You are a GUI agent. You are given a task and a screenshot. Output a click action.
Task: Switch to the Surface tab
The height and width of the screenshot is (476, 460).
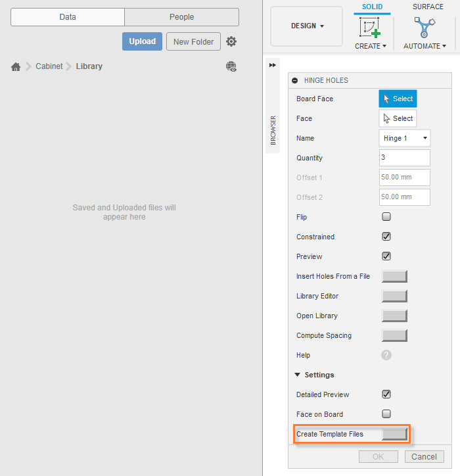point(428,7)
